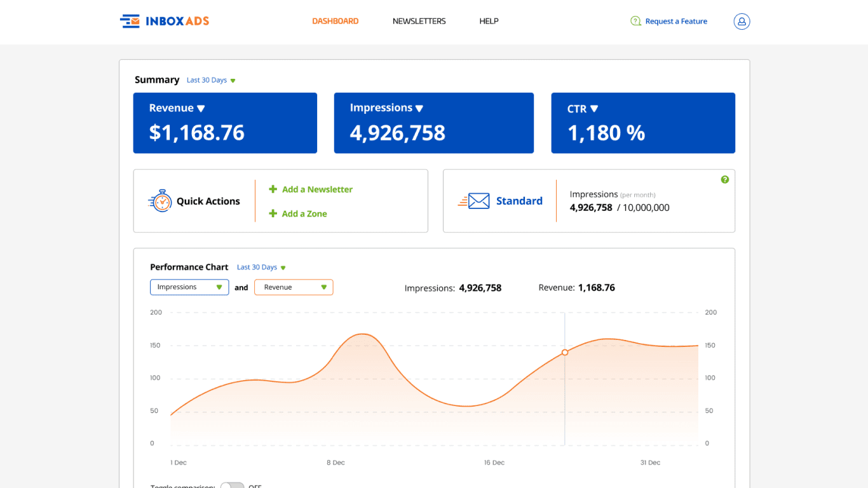
Task: Open the Impressions metric select box
Action: point(189,287)
